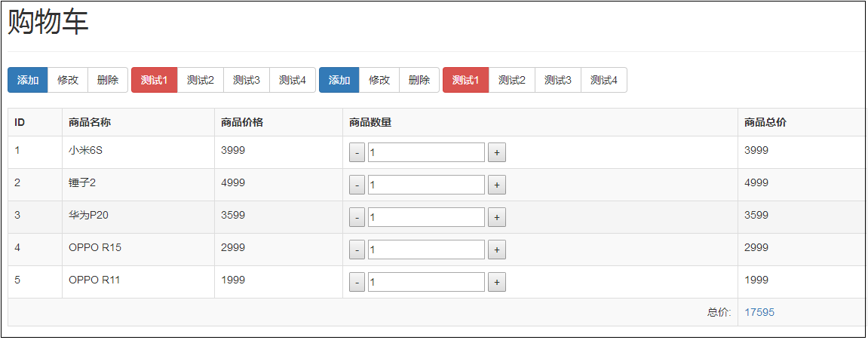Screen dimensions: 868x340
Task: Click the rightmost 测试4 button
Action: point(604,80)
